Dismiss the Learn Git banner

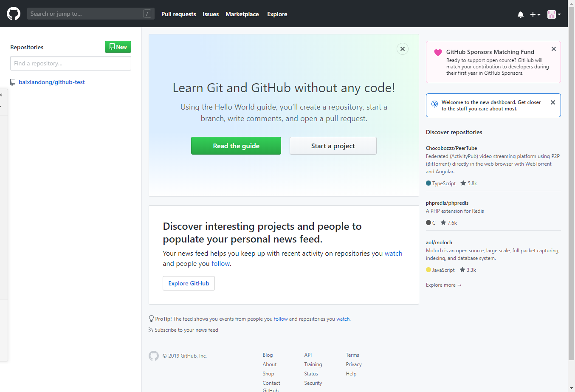pos(403,49)
